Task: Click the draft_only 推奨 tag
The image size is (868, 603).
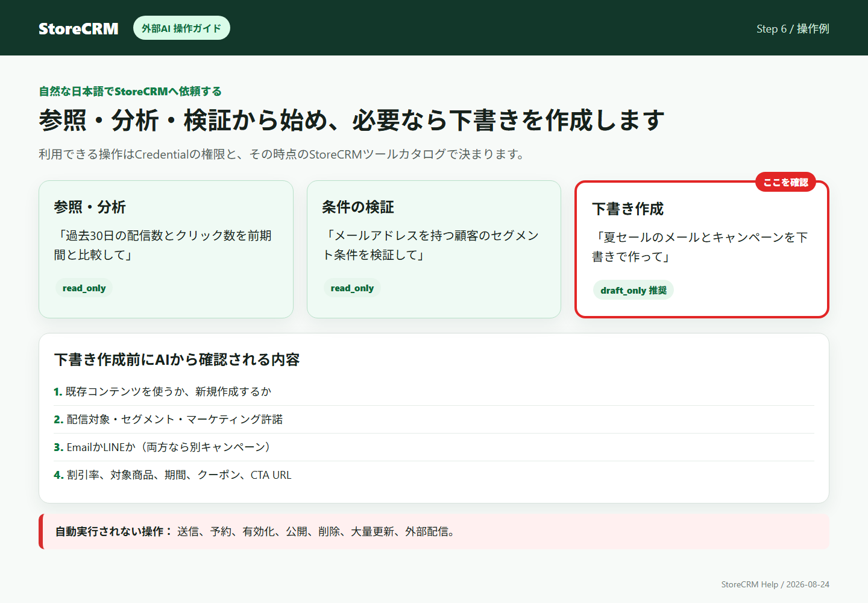Action: [x=634, y=290]
